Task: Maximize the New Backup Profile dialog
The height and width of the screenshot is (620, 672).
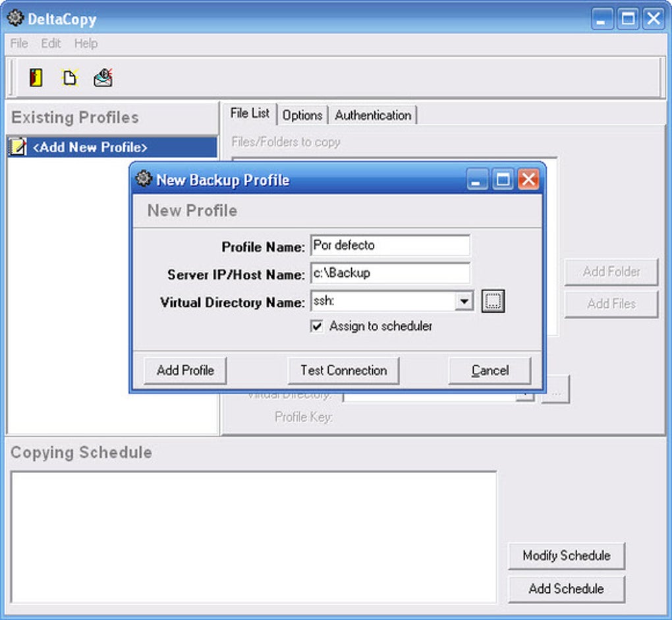Action: pyautogui.click(x=503, y=179)
